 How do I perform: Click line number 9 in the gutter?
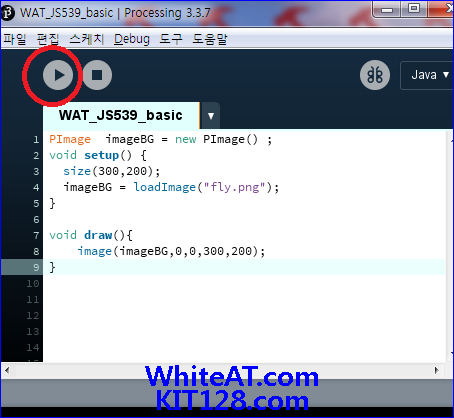tap(36, 267)
